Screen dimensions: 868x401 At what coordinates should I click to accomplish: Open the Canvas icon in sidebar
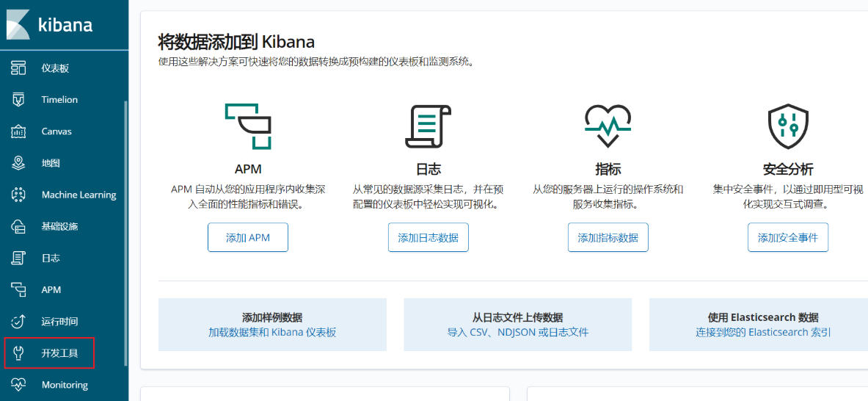pos(19,131)
